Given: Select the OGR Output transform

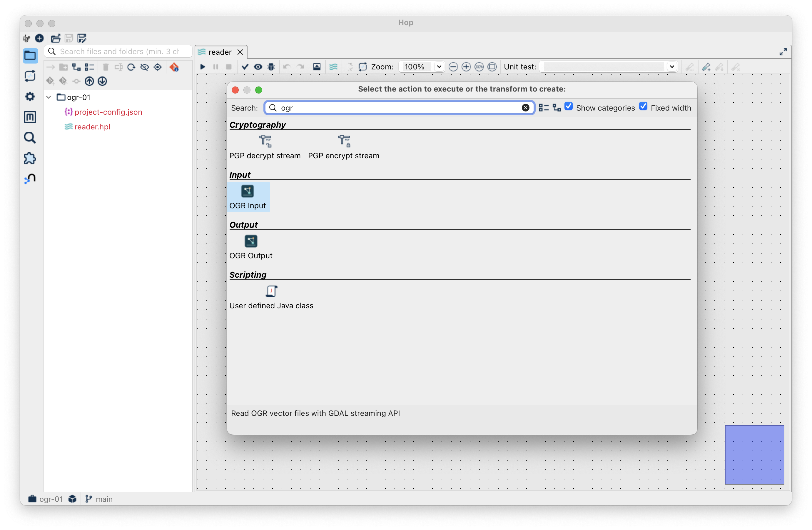Looking at the screenshot, I should point(251,247).
